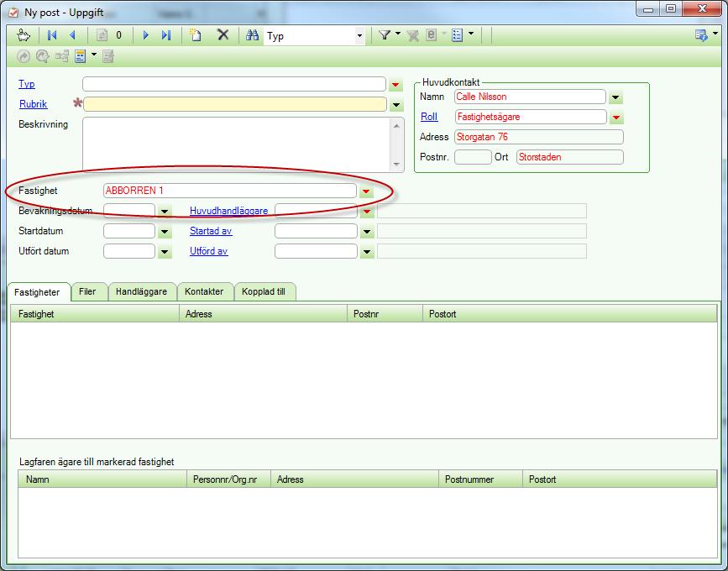Viewport: 728px width, 571px height.
Task: Click the Adress field with Storgatan 76
Action: pyautogui.click(x=538, y=137)
